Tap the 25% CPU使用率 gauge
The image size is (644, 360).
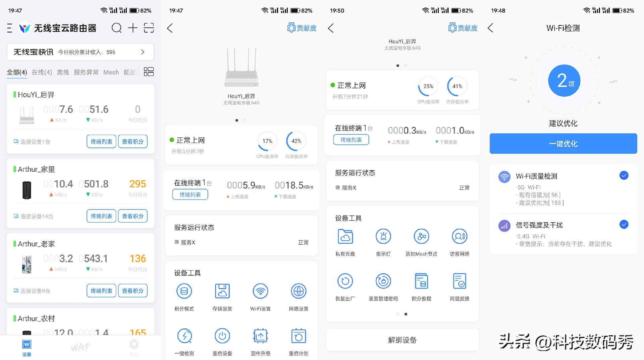(428, 86)
